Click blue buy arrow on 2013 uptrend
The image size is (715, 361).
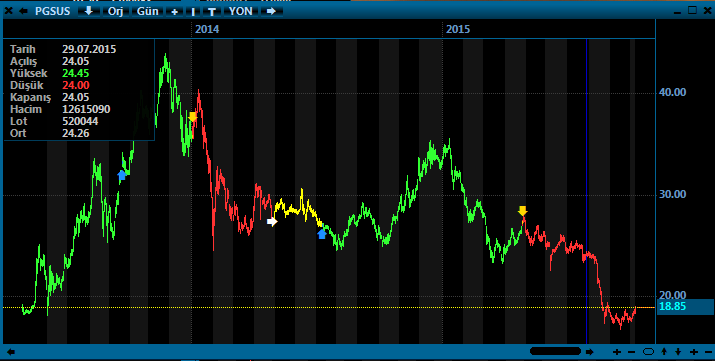coord(122,175)
